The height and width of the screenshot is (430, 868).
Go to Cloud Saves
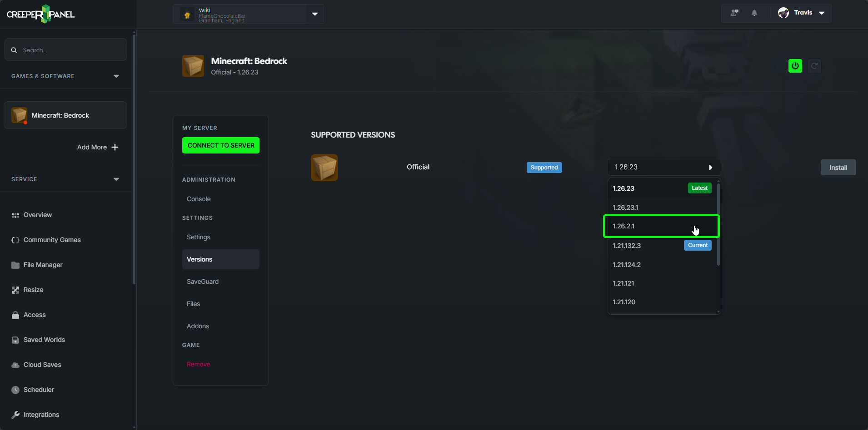point(42,365)
